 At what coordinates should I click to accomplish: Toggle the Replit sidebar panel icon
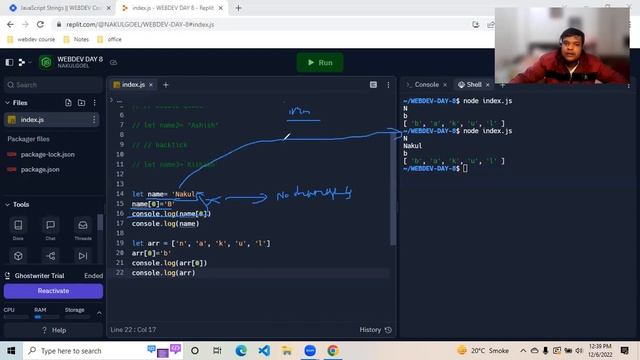click(x=9, y=62)
